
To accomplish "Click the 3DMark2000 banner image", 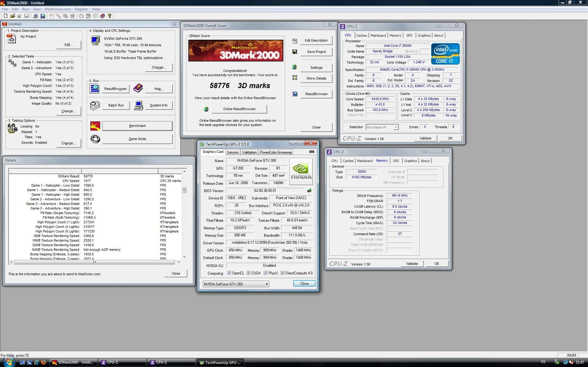I will (x=236, y=50).
